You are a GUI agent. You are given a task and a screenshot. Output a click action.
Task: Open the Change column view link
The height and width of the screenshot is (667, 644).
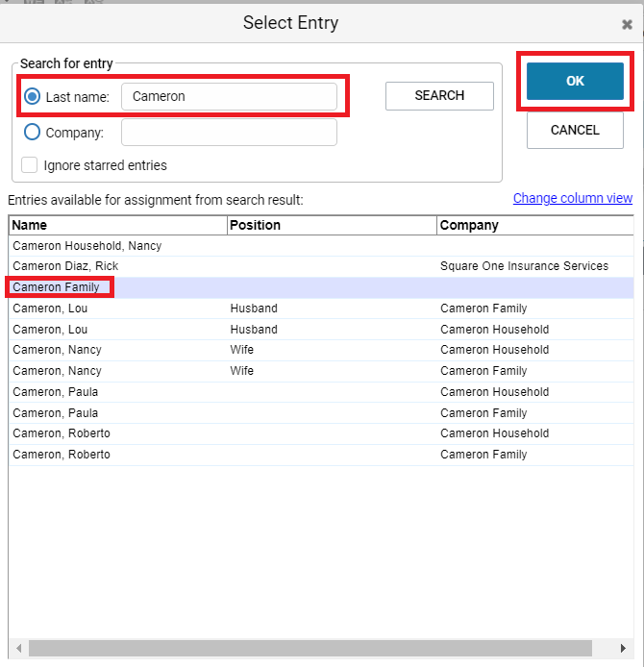(573, 198)
